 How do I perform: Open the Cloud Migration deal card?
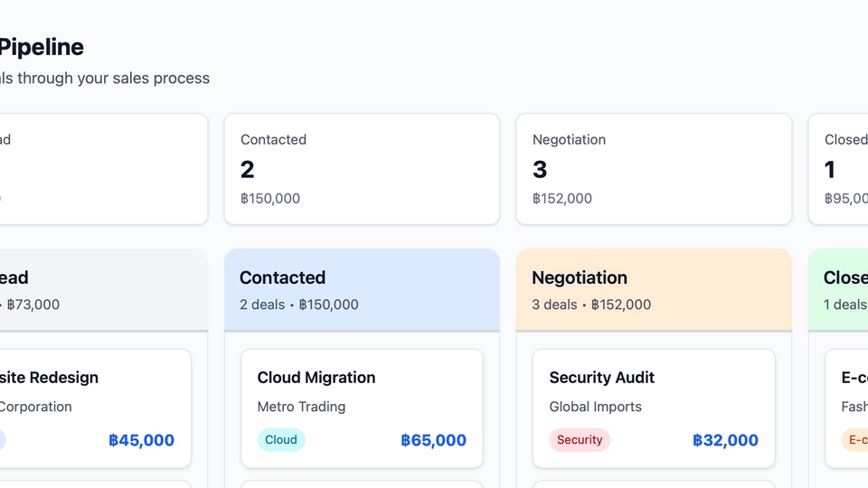pyautogui.click(x=362, y=408)
